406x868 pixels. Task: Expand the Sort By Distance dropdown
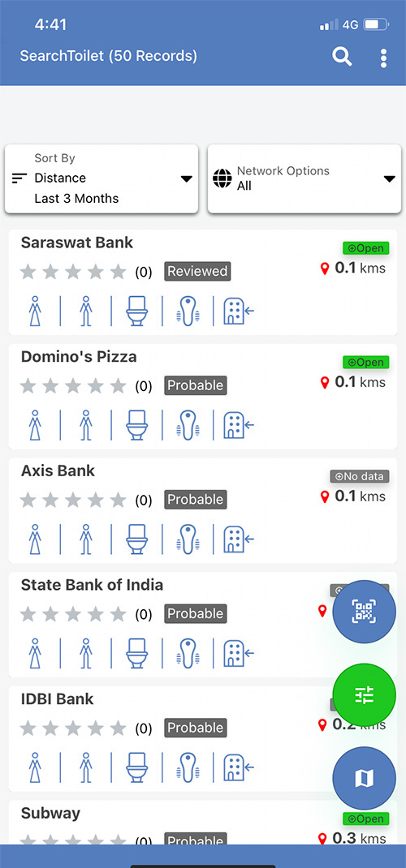(102, 178)
